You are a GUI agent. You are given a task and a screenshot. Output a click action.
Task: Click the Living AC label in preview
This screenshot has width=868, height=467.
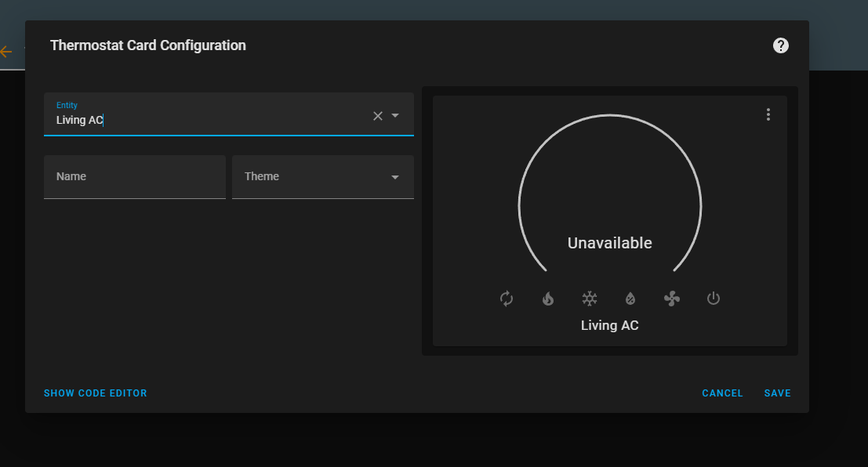(609, 325)
